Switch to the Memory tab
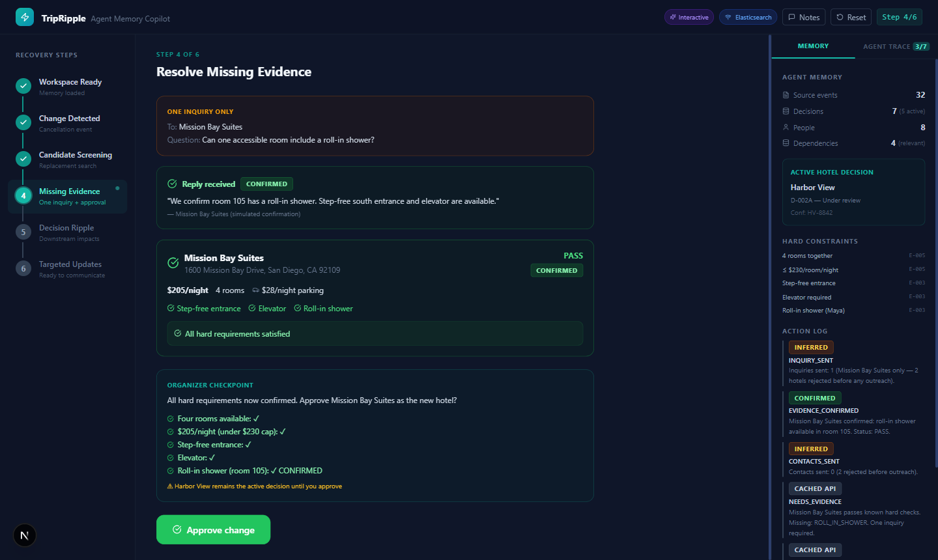The height and width of the screenshot is (560, 938). [813, 46]
